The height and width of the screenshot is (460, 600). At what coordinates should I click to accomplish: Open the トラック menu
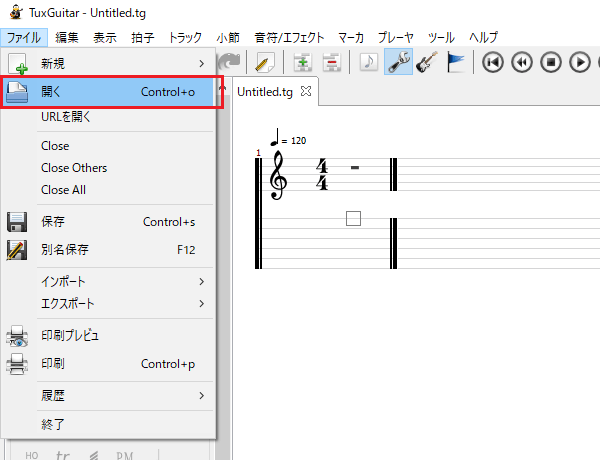click(x=185, y=38)
